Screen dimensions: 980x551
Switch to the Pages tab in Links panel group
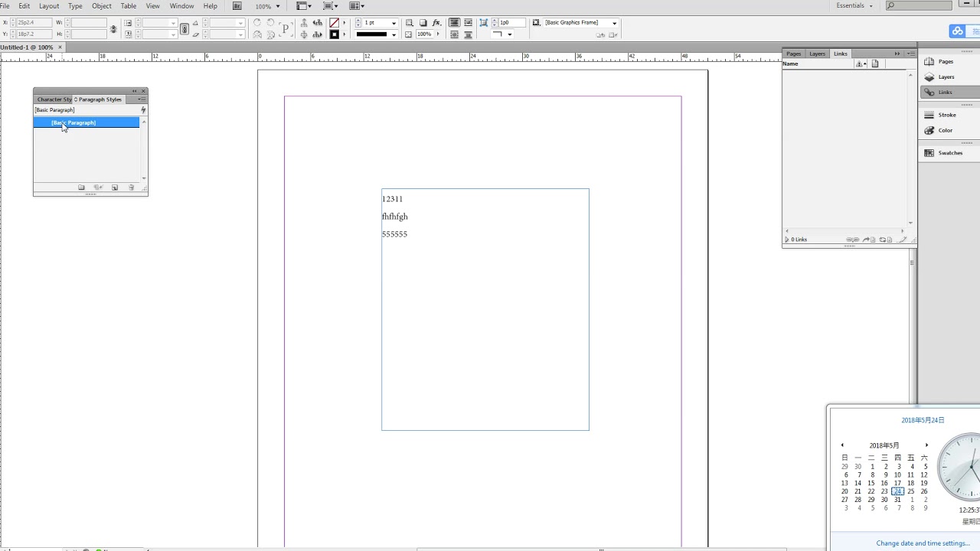(x=794, y=54)
